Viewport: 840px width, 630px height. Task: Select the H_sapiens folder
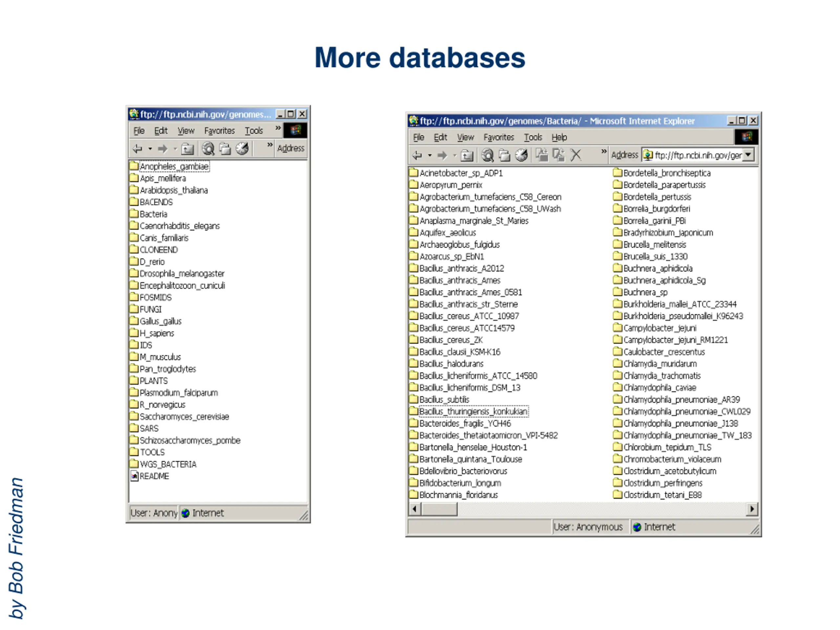tap(152, 333)
